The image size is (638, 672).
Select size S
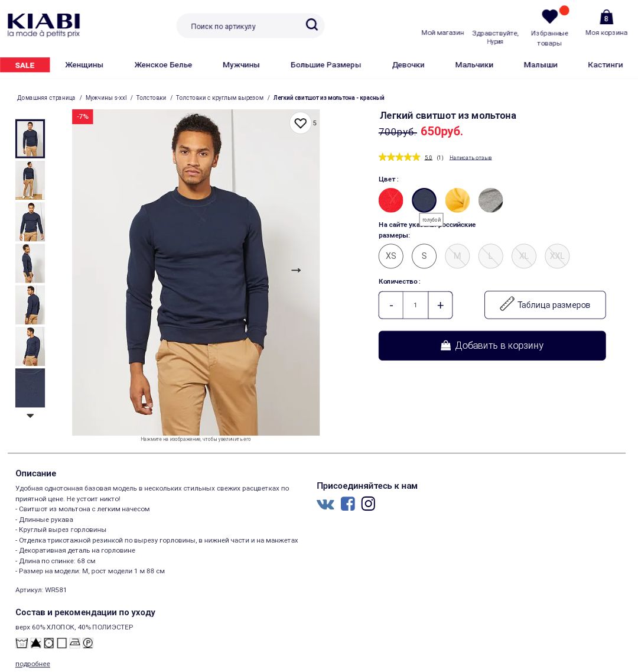[424, 256]
